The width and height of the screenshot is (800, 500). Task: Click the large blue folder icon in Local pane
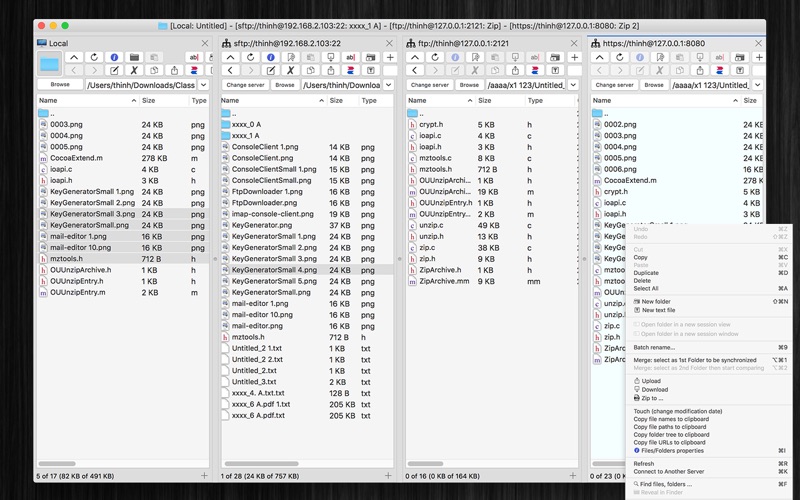click(49, 64)
